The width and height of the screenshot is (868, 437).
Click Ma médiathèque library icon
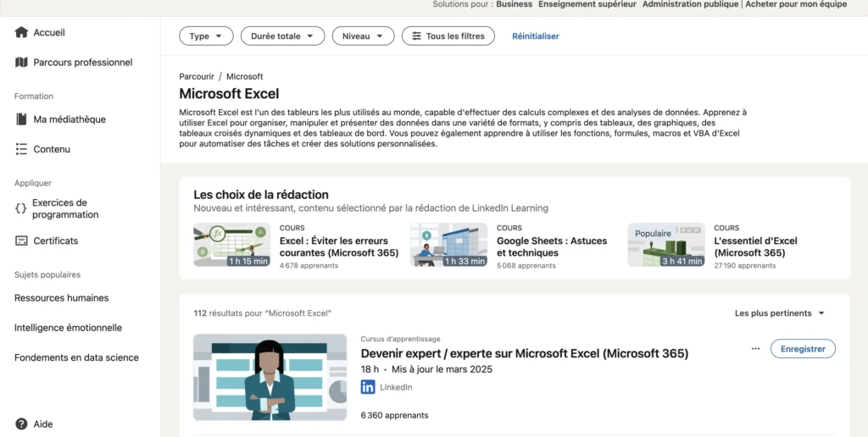pos(21,119)
